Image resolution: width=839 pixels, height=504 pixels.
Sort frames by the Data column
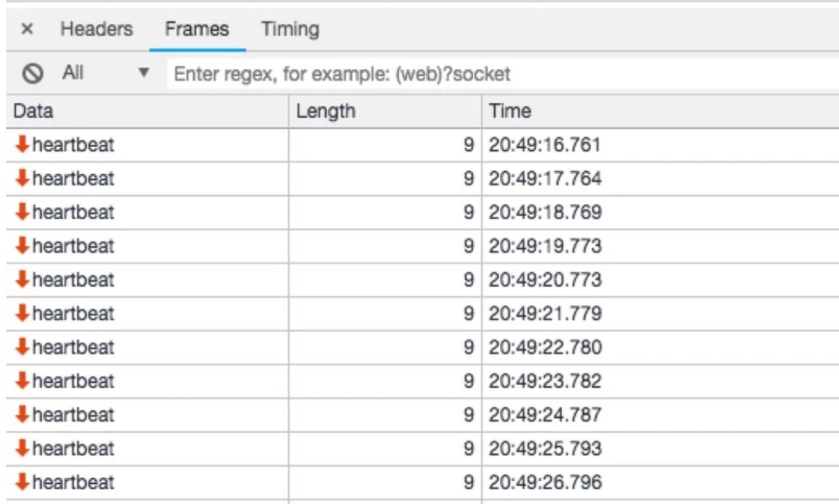click(145, 111)
